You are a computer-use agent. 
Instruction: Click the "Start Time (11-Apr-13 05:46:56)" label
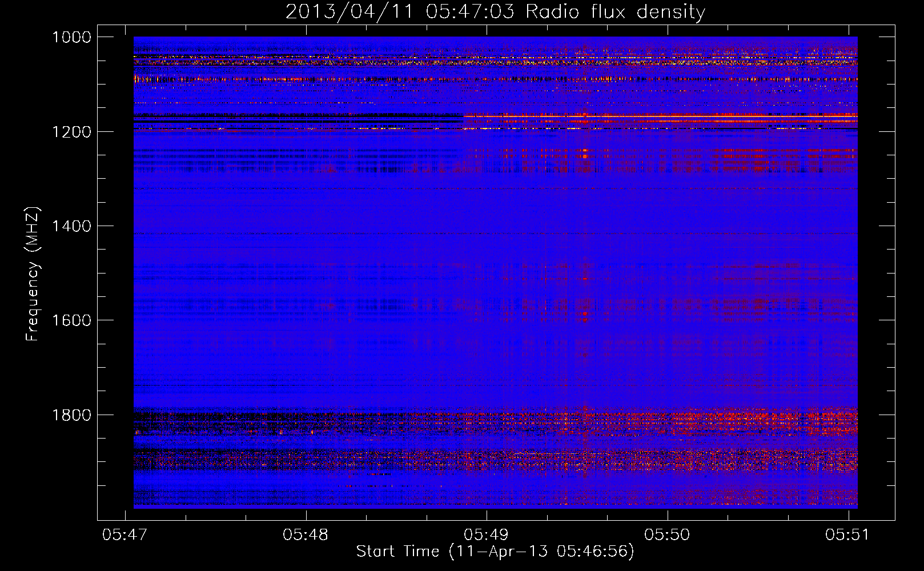tap(495, 552)
